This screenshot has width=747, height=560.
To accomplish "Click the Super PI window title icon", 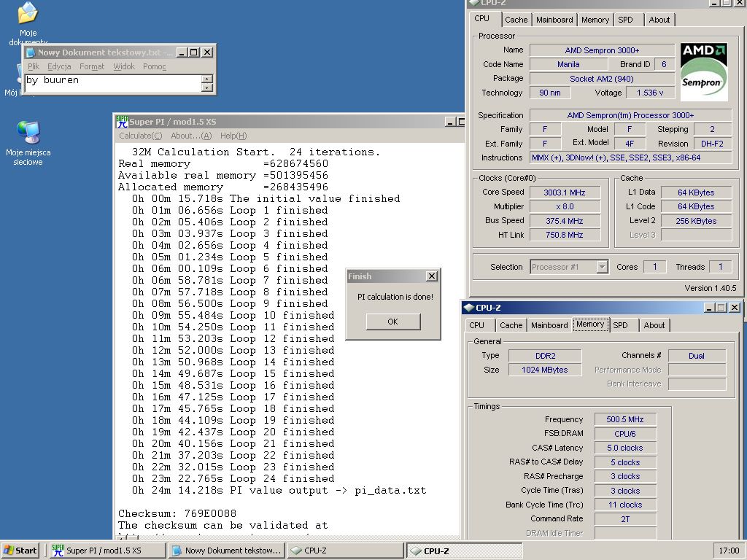I will tap(122, 122).
